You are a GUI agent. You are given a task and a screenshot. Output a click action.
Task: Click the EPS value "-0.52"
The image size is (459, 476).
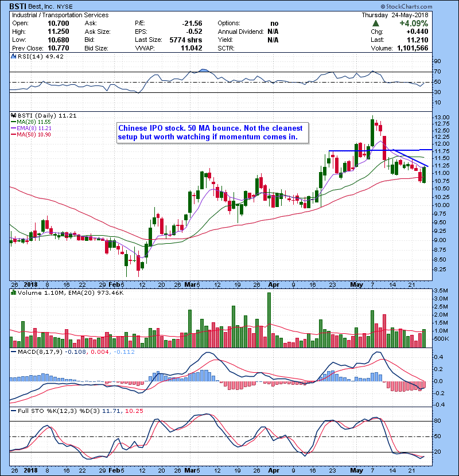[194, 32]
